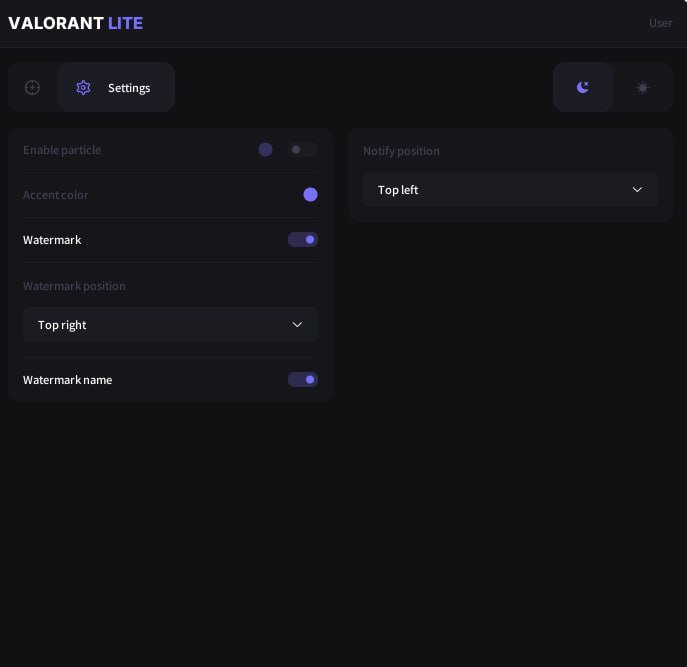Select the Settings tab label

point(129,88)
